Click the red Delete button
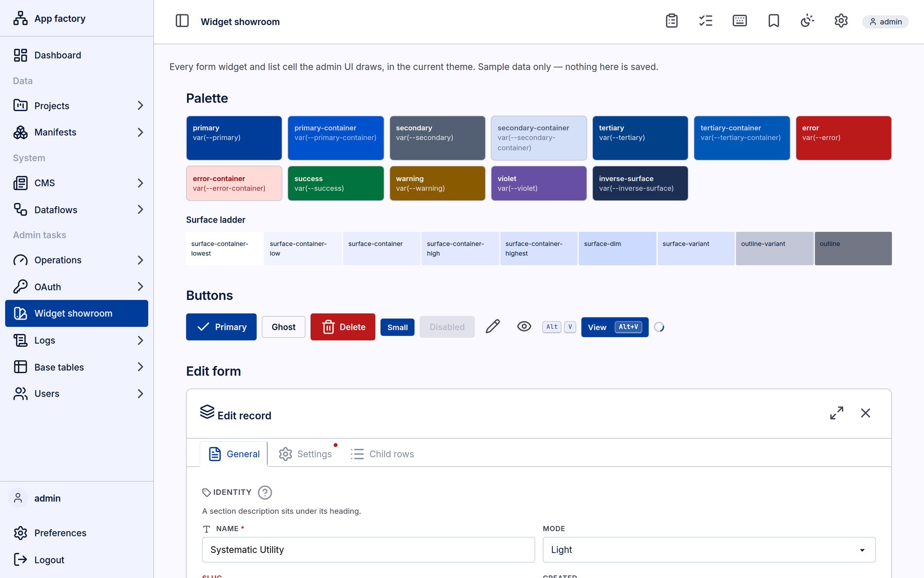Image resolution: width=924 pixels, height=578 pixels. click(343, 327)
